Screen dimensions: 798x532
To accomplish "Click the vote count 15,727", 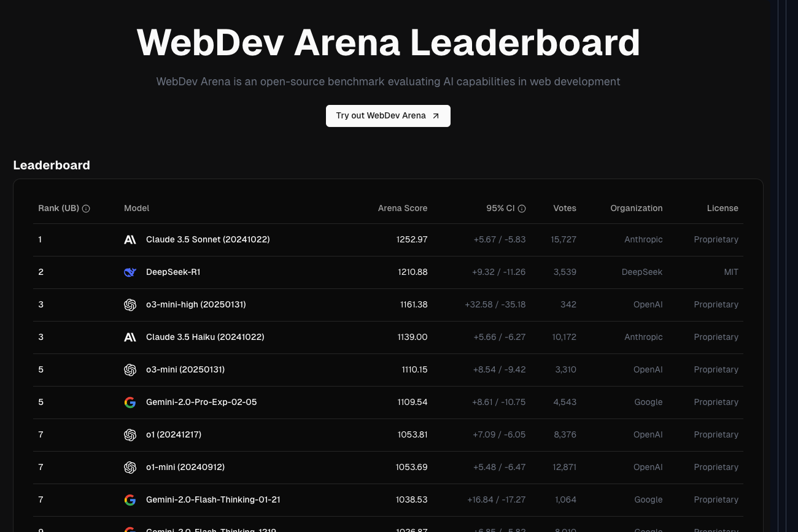I will click(x=564, y=240).
